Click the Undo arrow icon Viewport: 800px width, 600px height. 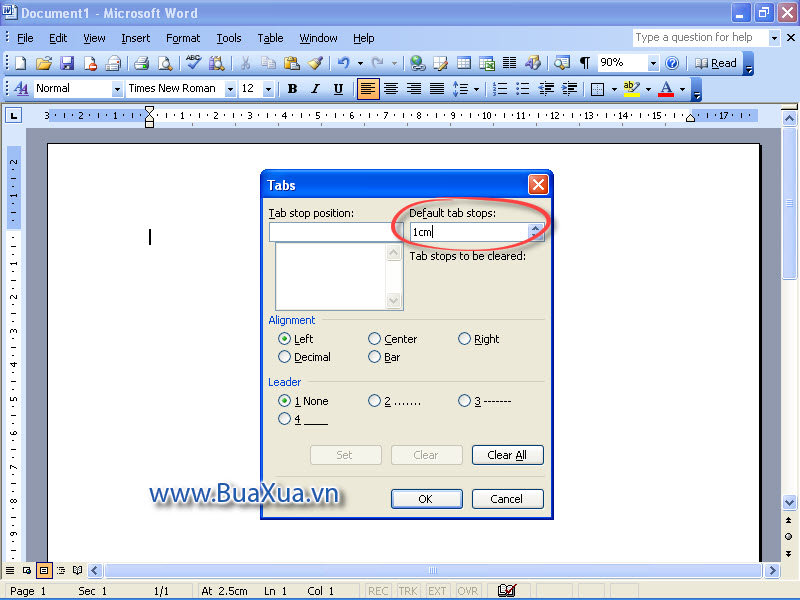pyautogui.click(x=343, y=63)
